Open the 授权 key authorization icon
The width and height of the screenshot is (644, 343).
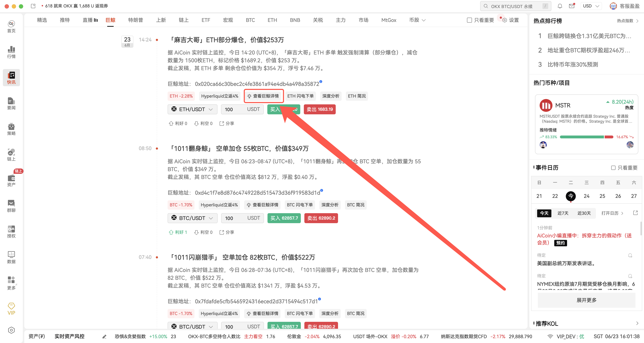pos(11,232)
